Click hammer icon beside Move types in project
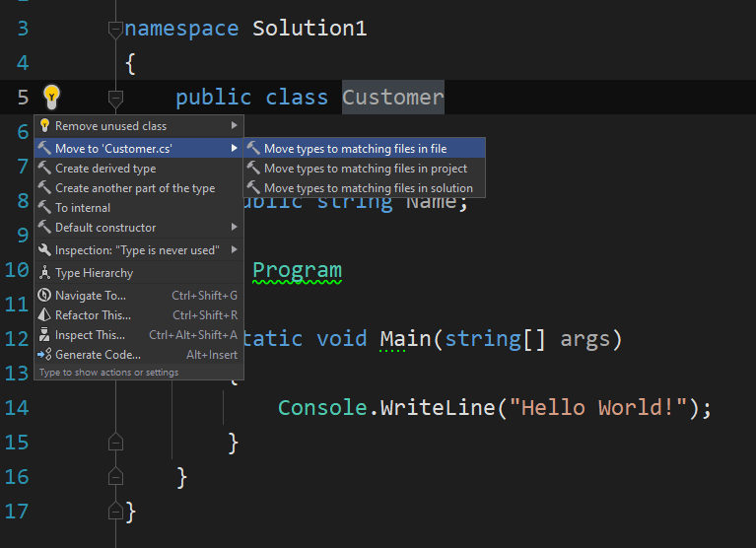Image resolution: width=756 pixels, height=548 pixels. pos(253,168)
